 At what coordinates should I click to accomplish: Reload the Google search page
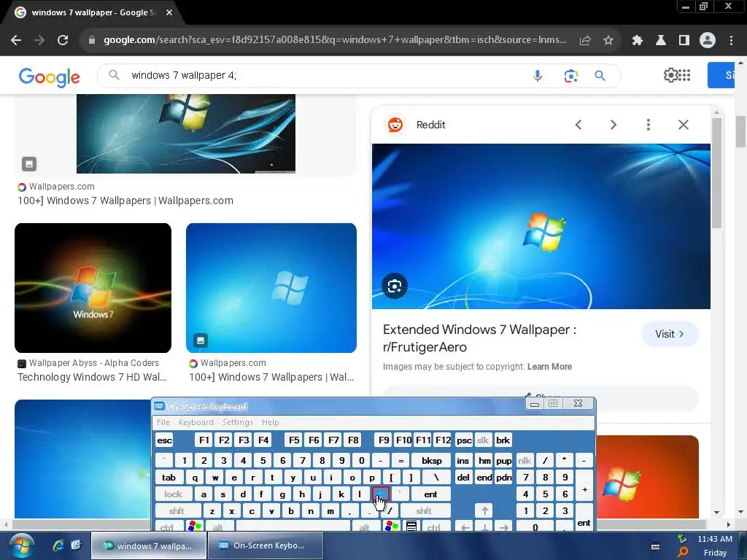coord(63,40)
